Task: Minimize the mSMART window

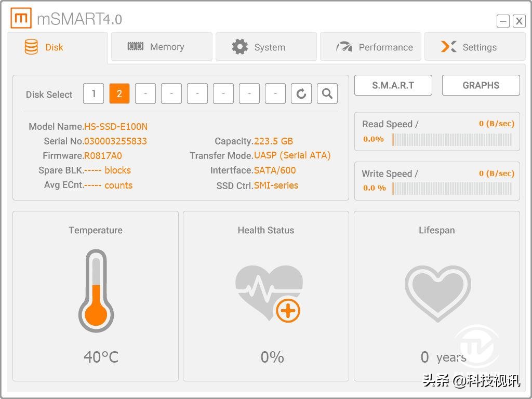Action: point(503,21)
